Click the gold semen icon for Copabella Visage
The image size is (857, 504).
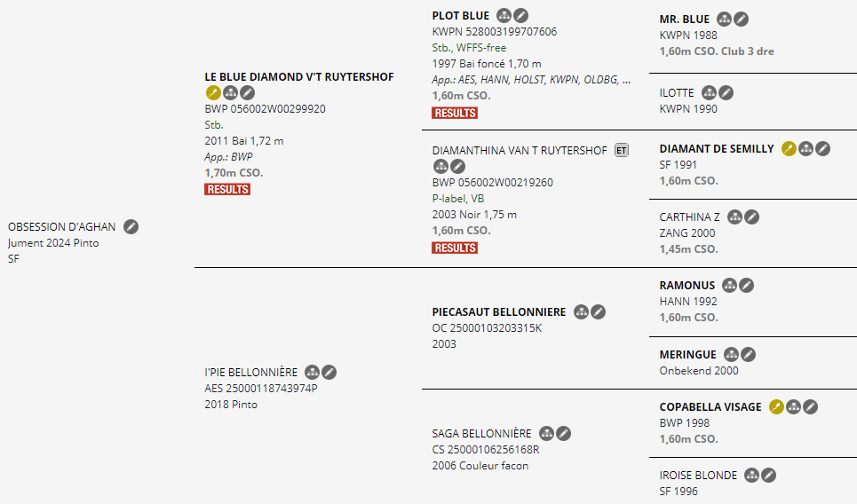[x=777, y=406]
